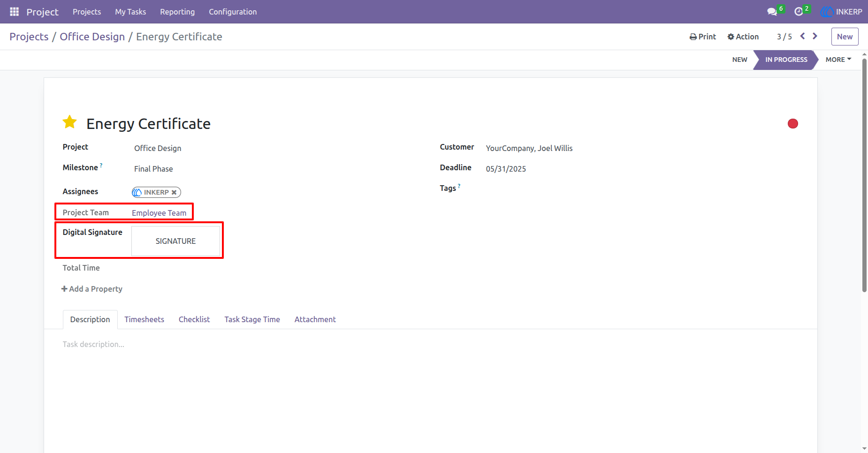Open the conversations chat icon

click(772, 12)
